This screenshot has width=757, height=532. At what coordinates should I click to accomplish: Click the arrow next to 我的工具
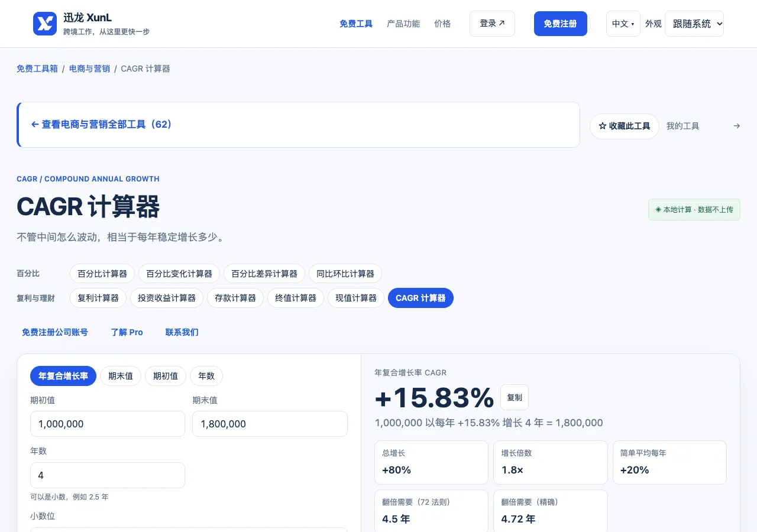(x=736, y=126)
